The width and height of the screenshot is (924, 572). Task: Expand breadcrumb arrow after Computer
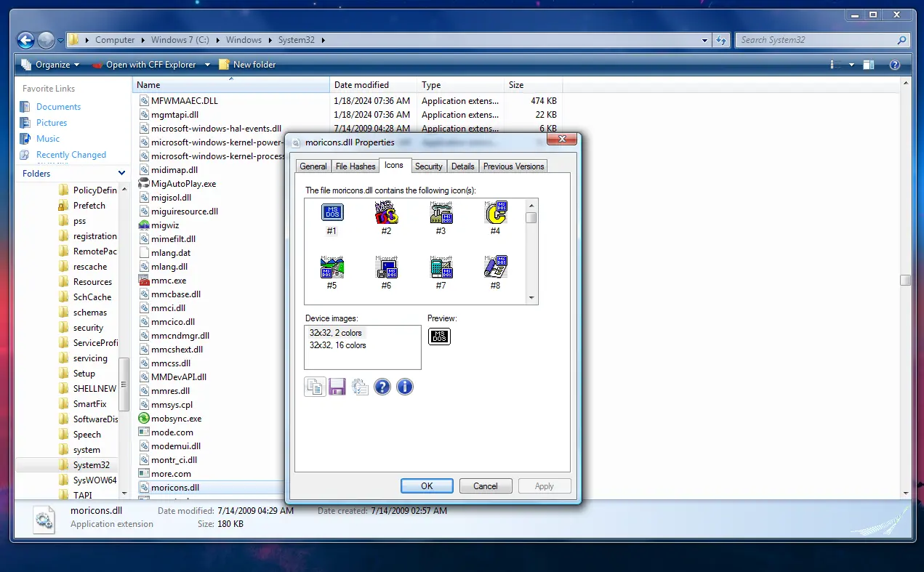pos(143,41)
